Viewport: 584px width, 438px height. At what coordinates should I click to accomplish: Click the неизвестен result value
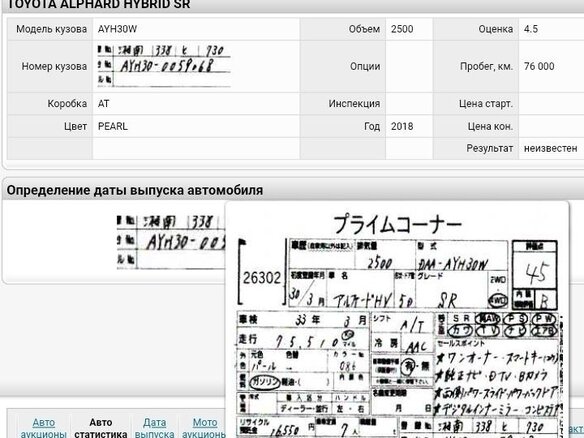550,148
